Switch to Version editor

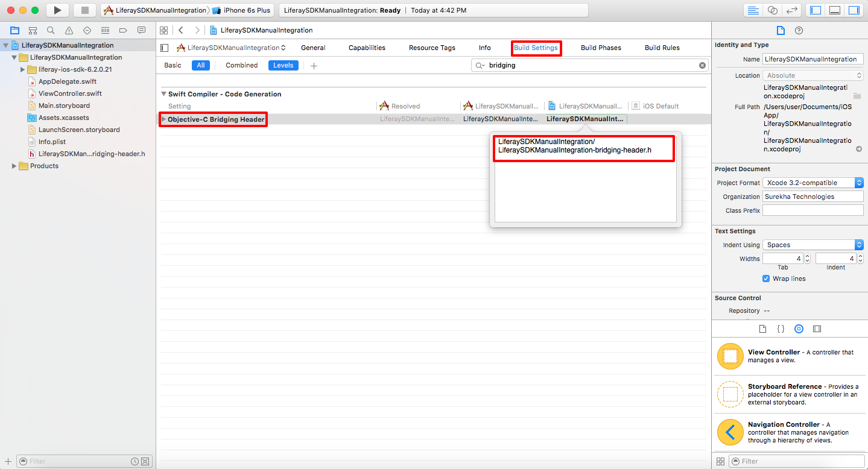pyautogui.click(x=792, y=10)
